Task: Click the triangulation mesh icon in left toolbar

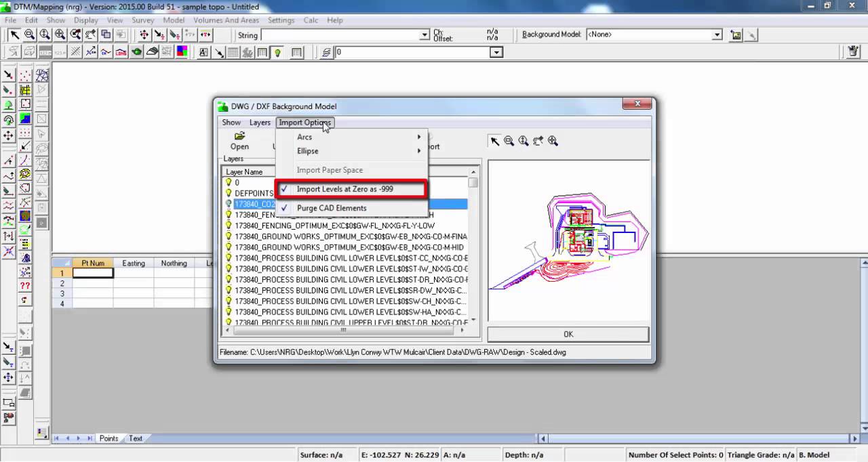Action: click(x=41, y=75)
